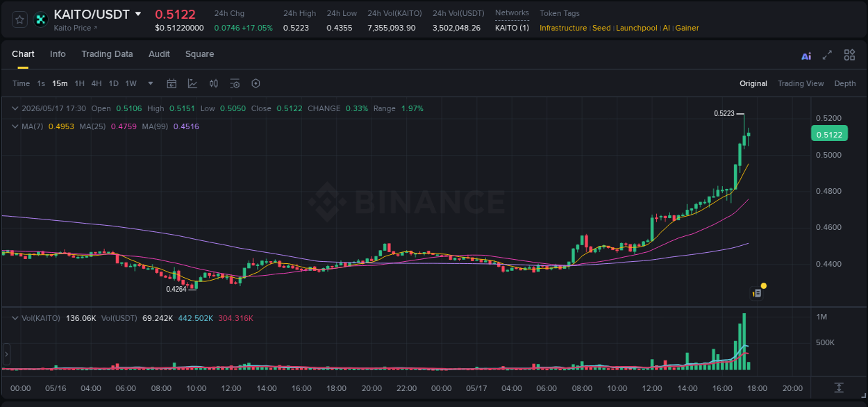Click the red last price 0.5122 in the header

click(x=175, y=14)
